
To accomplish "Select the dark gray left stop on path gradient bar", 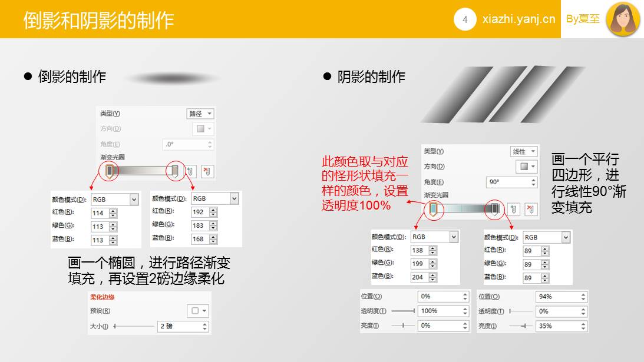I will click(109, 171).
